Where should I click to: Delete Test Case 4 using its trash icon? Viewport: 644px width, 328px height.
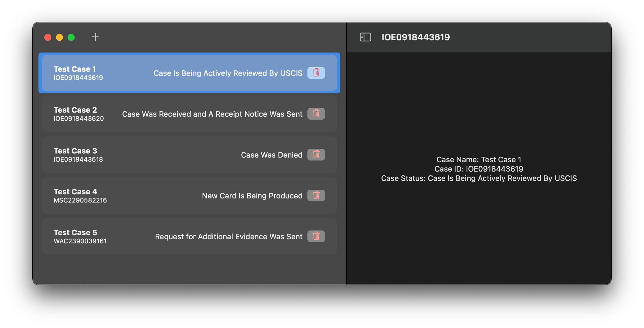click(x=316, y=196)
